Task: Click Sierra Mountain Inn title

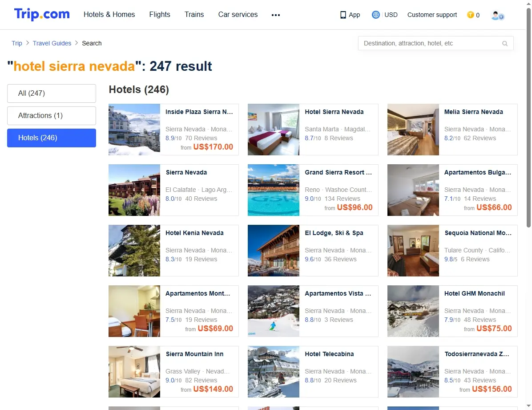Action: tap(194, 353)
